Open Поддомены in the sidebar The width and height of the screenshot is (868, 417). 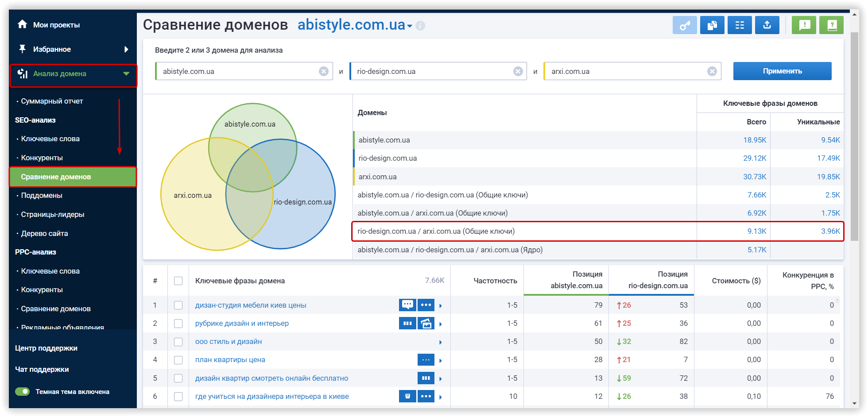(42, 196)
